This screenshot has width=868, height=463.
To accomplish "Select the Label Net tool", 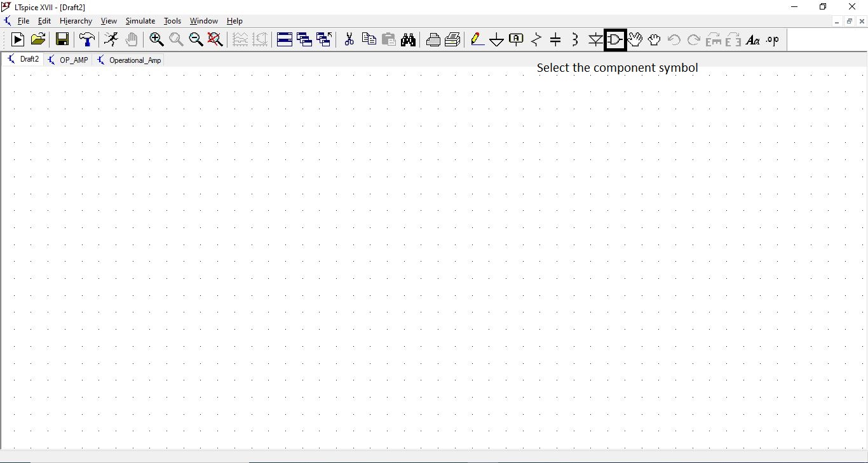I will click(x=517, y=40).
